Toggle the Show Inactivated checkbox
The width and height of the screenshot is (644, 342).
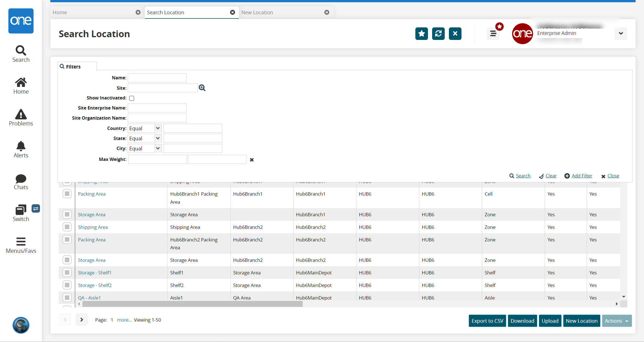click(132, 98)
